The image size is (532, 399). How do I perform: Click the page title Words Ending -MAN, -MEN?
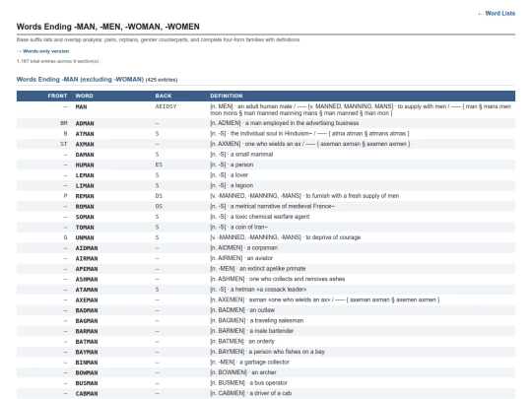point(108,27)
